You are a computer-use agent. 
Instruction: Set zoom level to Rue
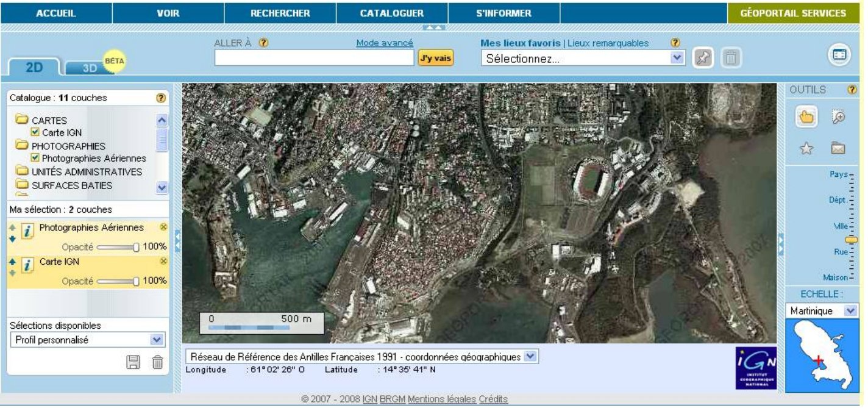[841, 252]
